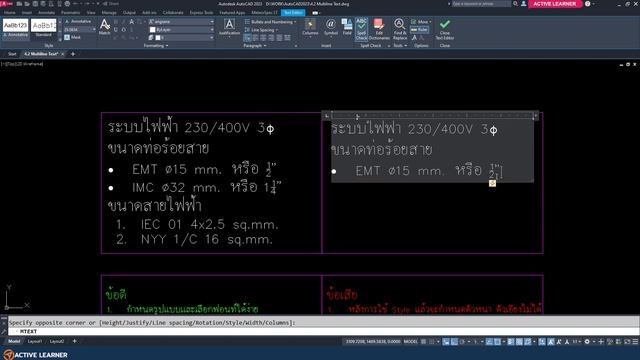
Task: Open Edit Dictionaries
Action: (x=379, y=29)
